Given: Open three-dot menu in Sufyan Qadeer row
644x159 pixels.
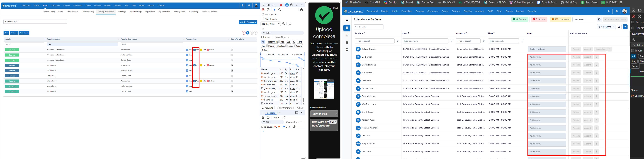Looking at the screenshot, I should coord(609,49).
